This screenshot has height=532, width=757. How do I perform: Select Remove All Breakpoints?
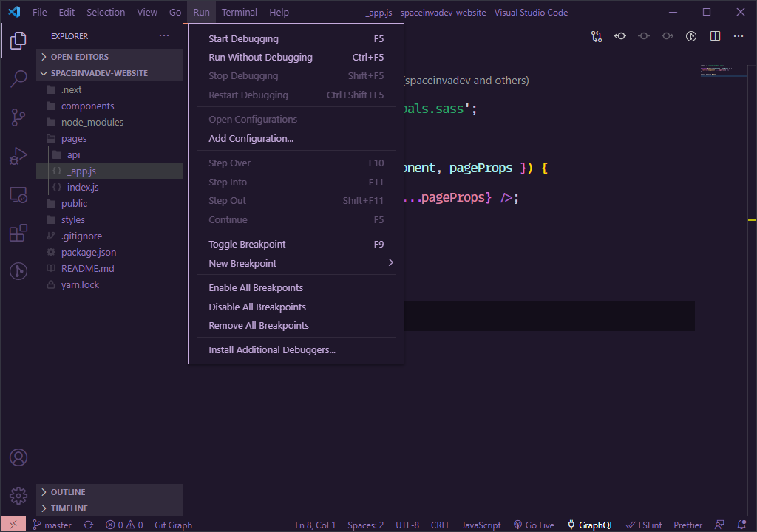click(x=296, y=325)
